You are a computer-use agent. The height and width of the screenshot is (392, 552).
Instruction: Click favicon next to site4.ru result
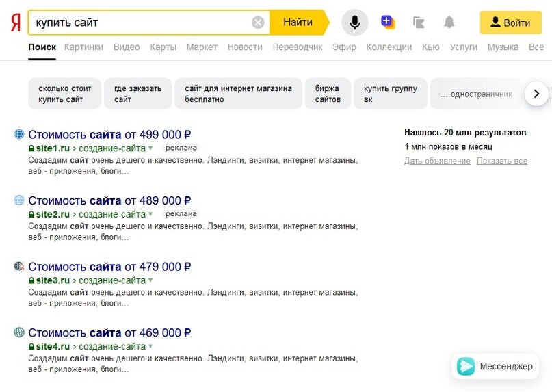tap(19, 332)
